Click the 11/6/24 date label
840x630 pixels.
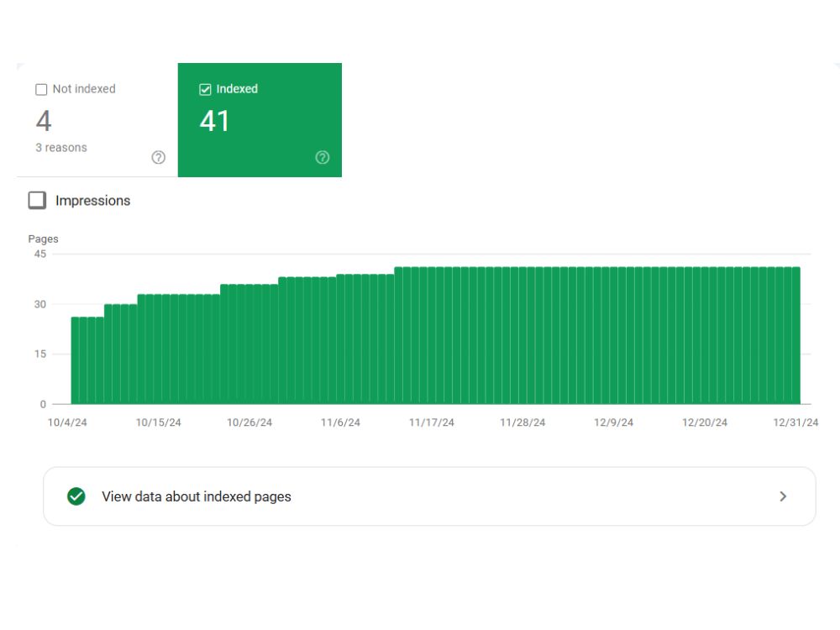coord(341,423)
